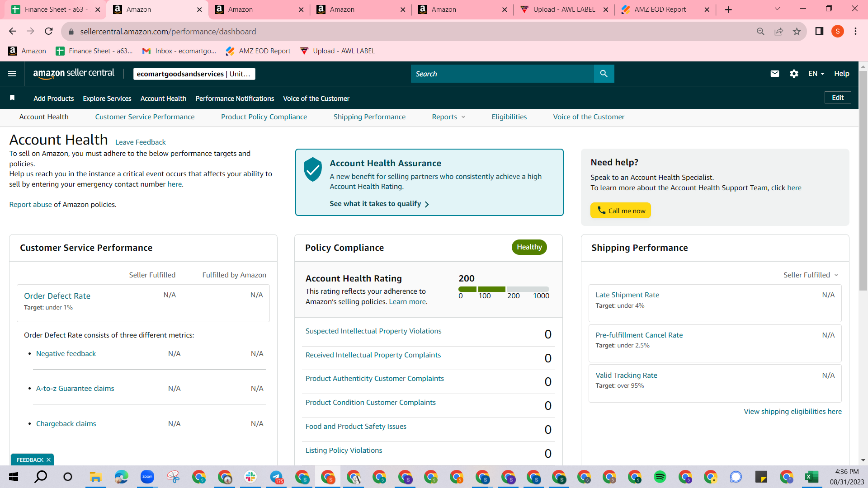Open Suspected Intellectual Property Violations
The width and height of the screenshot is (868, 488).
[373, 331]
